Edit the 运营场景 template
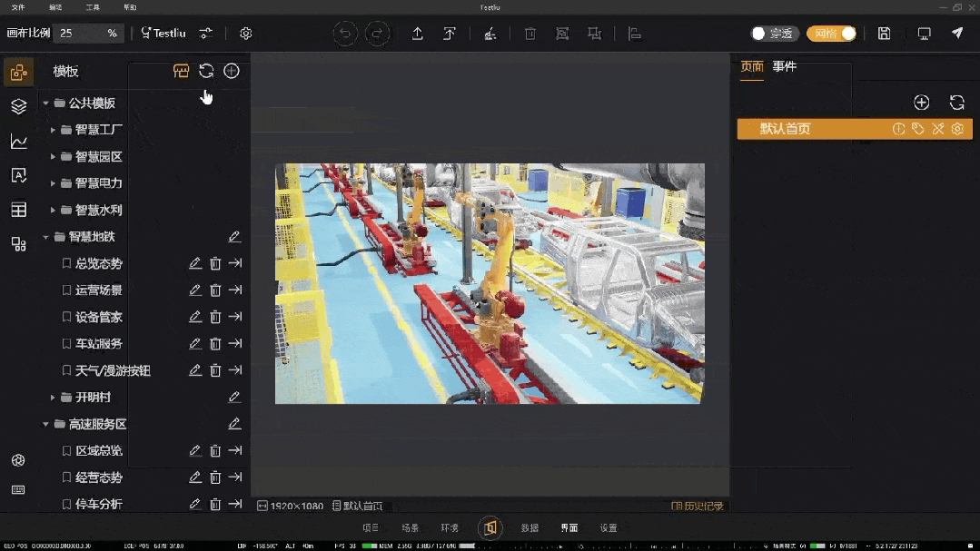Viewport: 980px width, 551px height. coord(194,290)
